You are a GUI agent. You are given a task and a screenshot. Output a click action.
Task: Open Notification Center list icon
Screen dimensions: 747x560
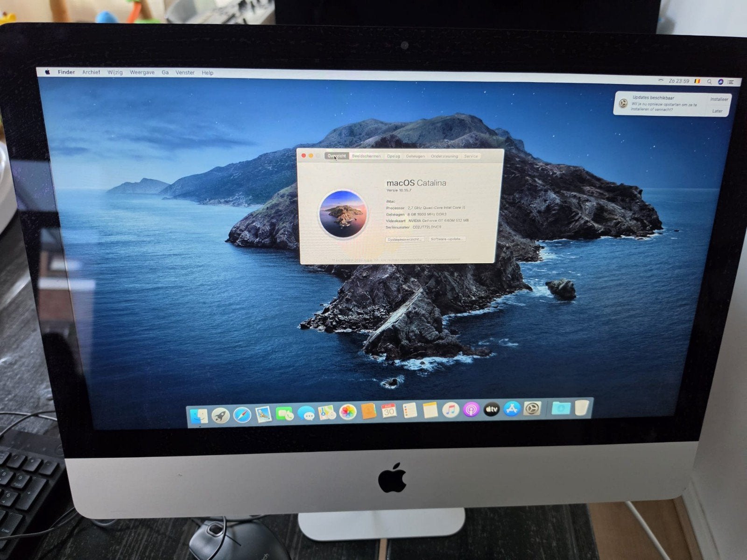pyautogui.click(x=732, y=82)
